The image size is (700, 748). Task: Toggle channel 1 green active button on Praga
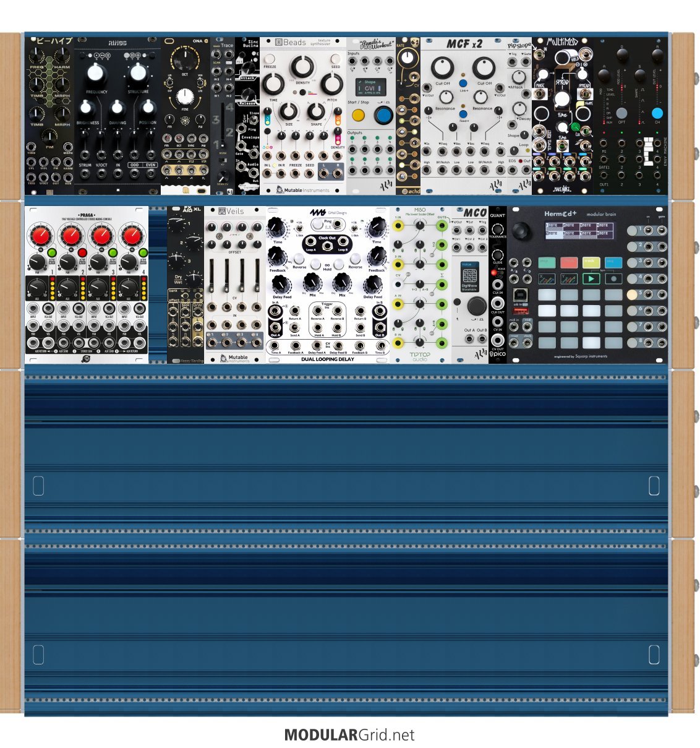52,253
